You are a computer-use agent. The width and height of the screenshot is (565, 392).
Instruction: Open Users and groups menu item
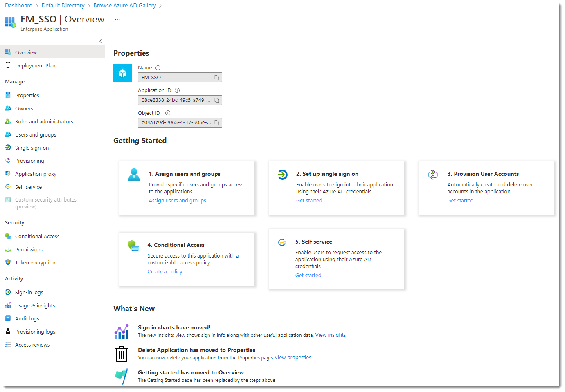pyautogui.click(x=36, y=135)
